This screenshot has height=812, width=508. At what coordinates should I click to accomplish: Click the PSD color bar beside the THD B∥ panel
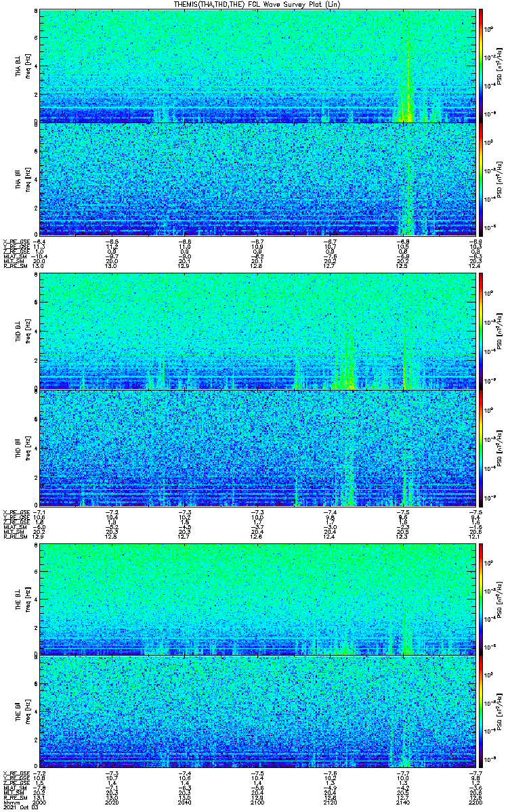coord(481,448)
